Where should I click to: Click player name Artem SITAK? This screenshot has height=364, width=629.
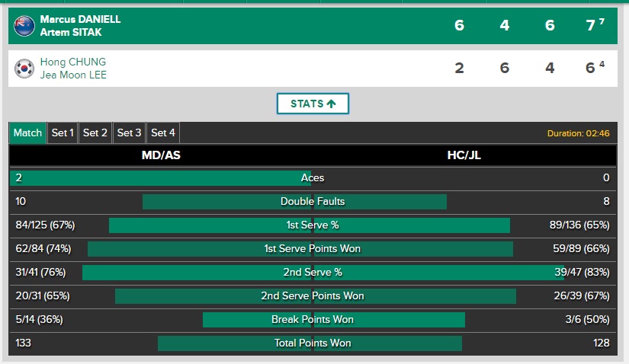tap(70, 32)
